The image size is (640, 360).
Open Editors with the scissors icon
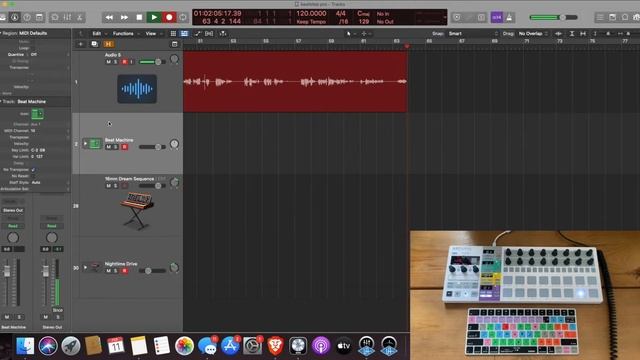[x=80, y=18]
